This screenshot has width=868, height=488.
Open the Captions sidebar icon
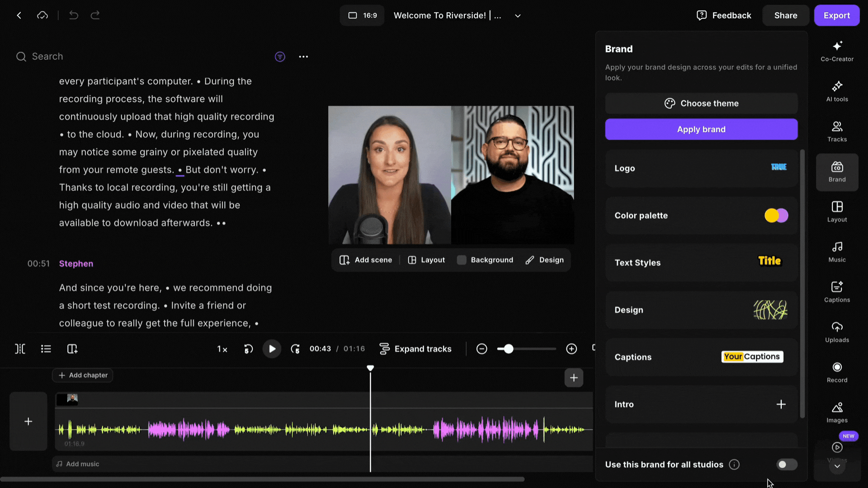(837, 292)
